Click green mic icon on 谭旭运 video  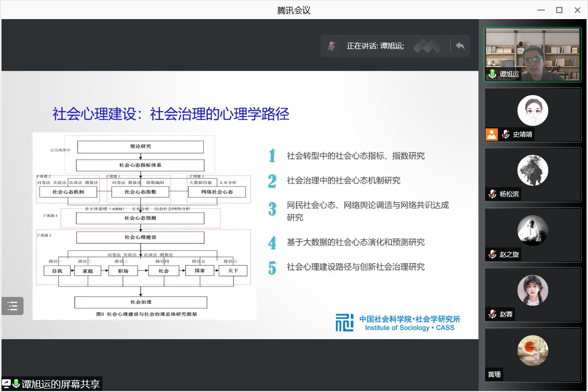pos(492,74)
